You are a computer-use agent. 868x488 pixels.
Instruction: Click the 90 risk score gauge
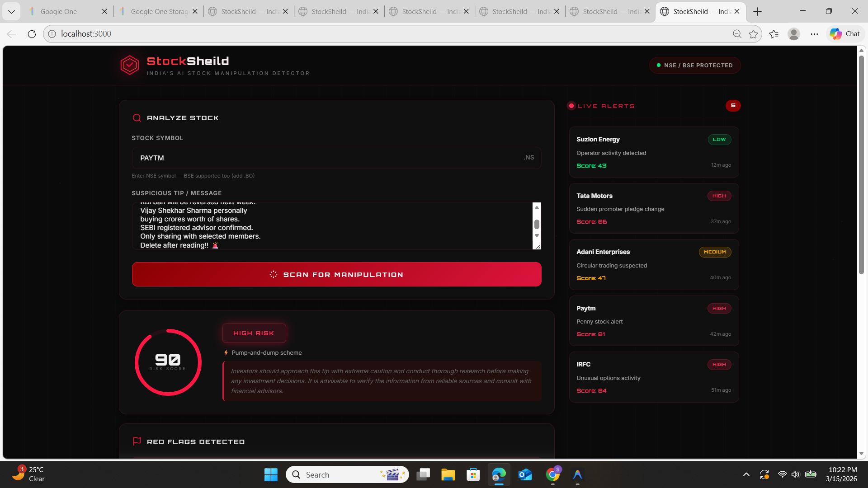pos(168,362)
